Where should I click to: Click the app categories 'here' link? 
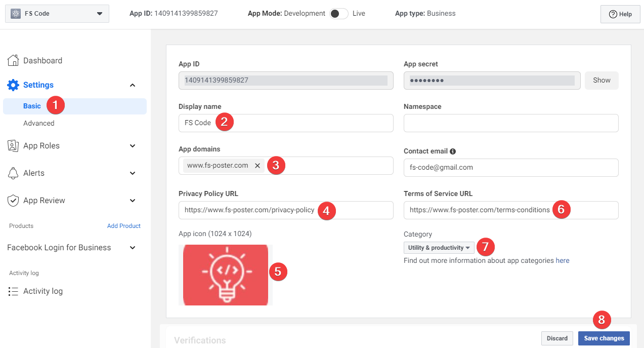click(x=563, y=261)
